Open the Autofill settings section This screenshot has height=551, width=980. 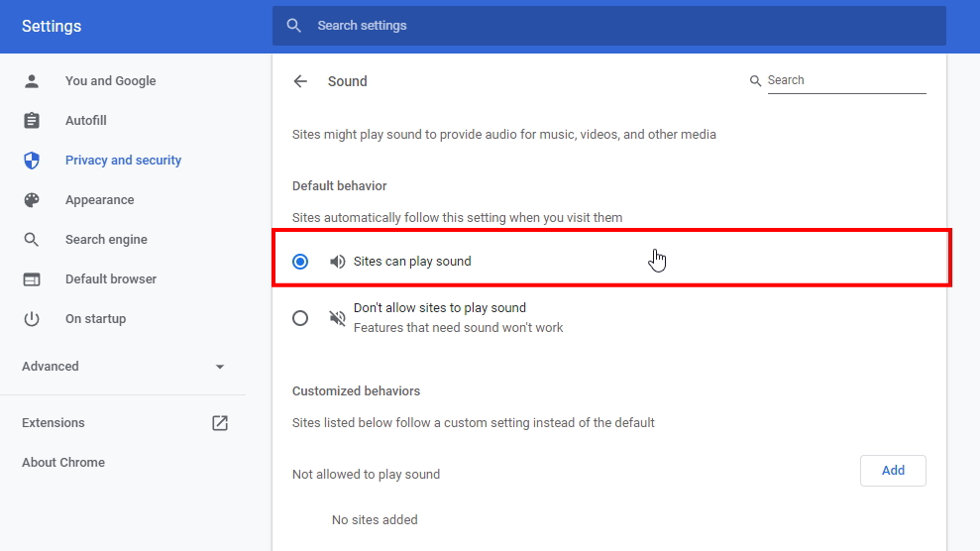click(x=86, y=121)
